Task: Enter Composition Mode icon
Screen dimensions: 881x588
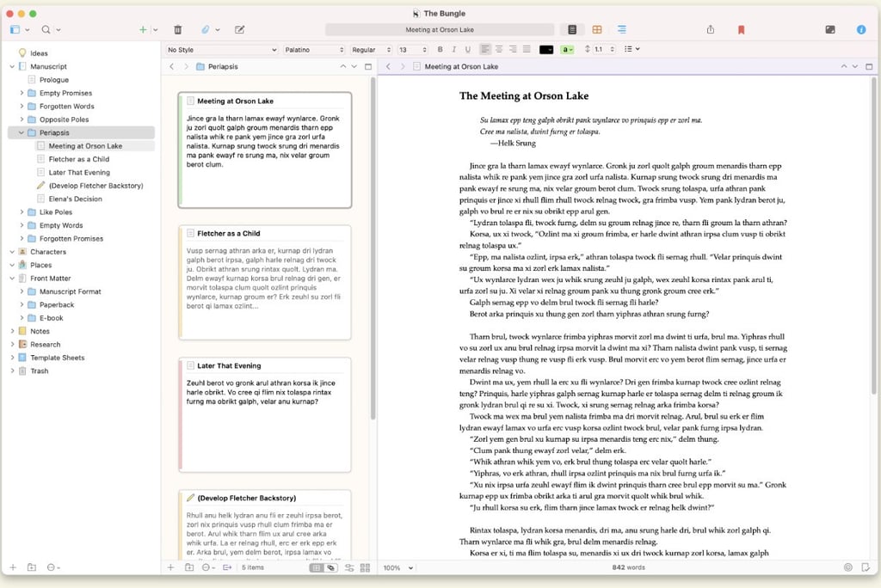Action: coord(830,29)
